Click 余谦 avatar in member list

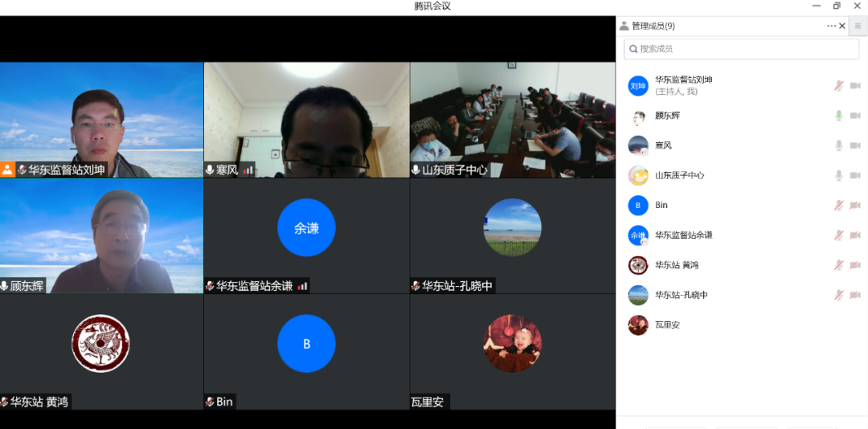click(637, 235)
